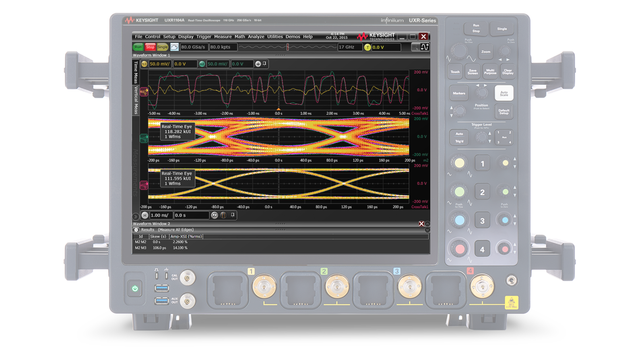Open the Trigger menu
Image resolution: width=644 pixels, height=362 pixels.
[204, 37]
